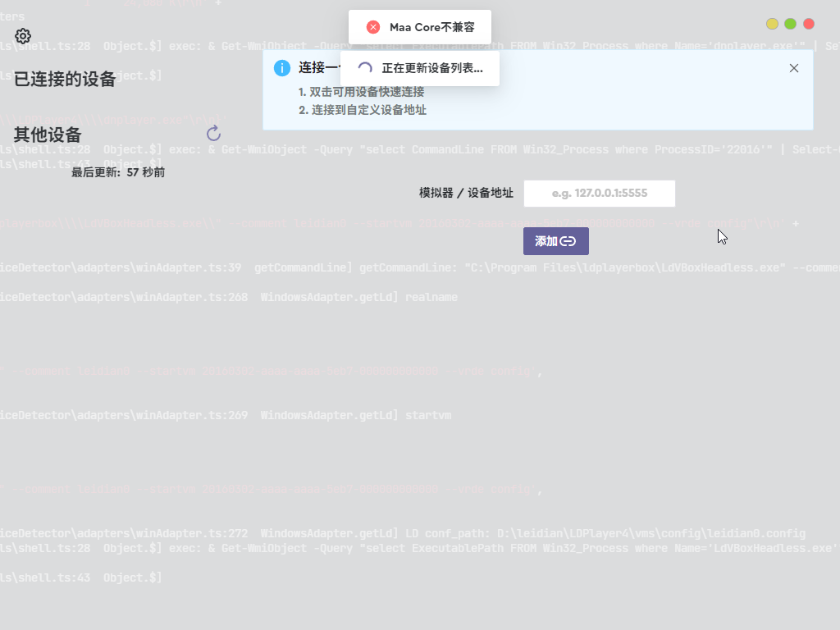The image size is (840, 630).
Task: Click the blue info icon in the banner
Action: [x=281, y=69]
